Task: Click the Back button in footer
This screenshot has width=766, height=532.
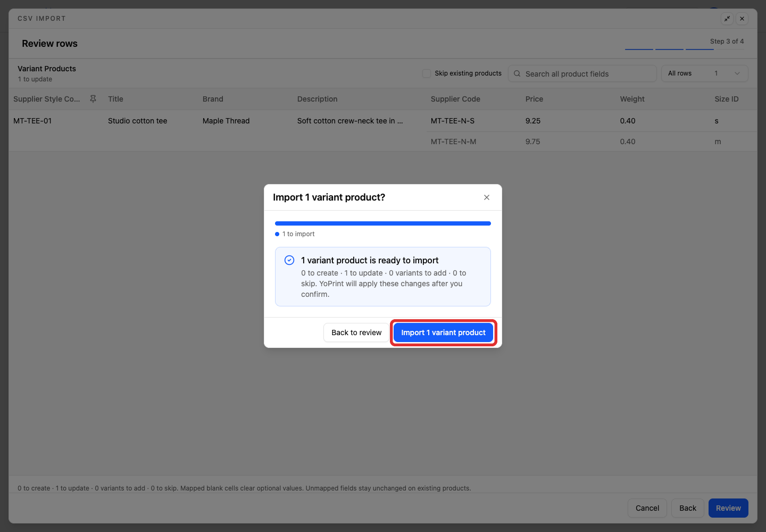Action: (688, 508)
